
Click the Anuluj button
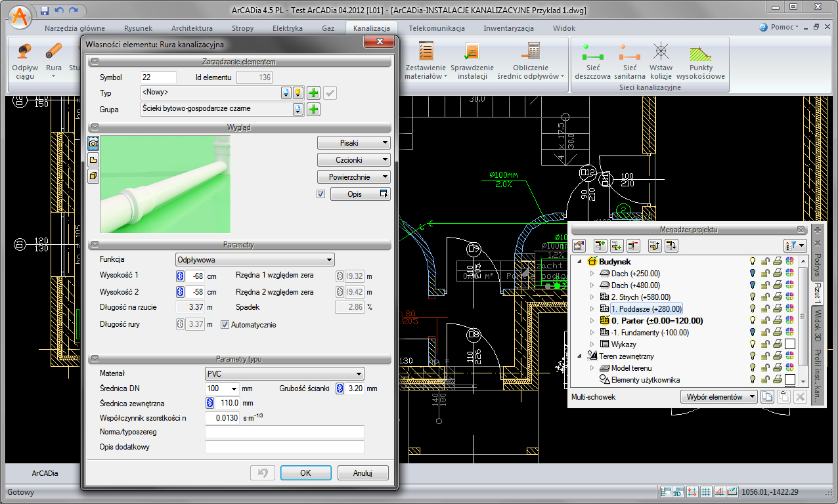(x=363, y=472)
